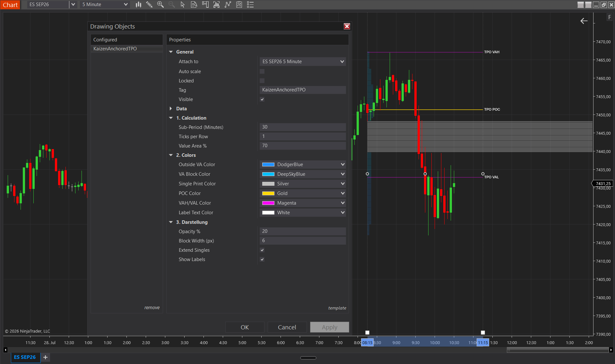This screenshot has height=364, width=615.
Task: Click the Apply button
Action: [x=330, y=327]
